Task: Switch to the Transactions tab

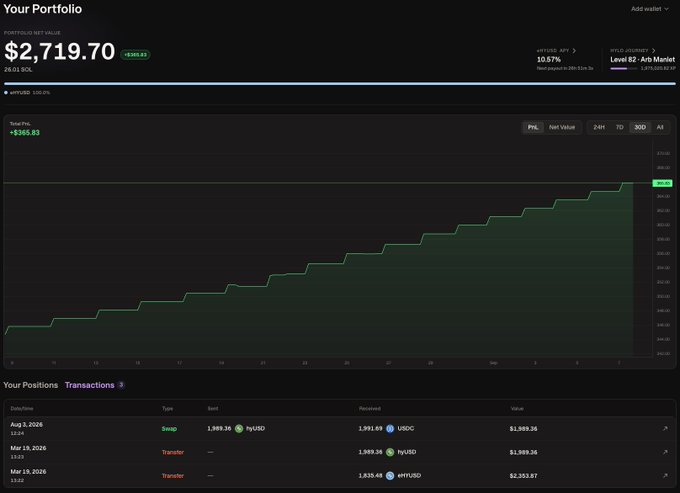Action: [89, 385]
